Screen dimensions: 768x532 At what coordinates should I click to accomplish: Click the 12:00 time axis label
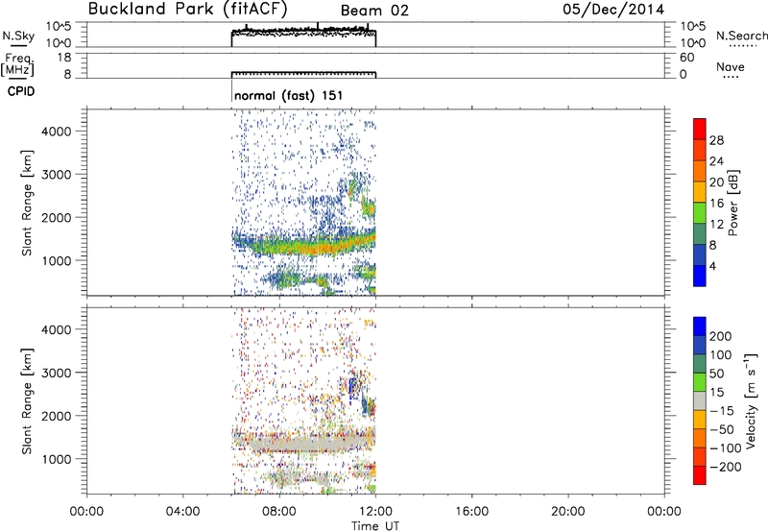pos(375,512)
